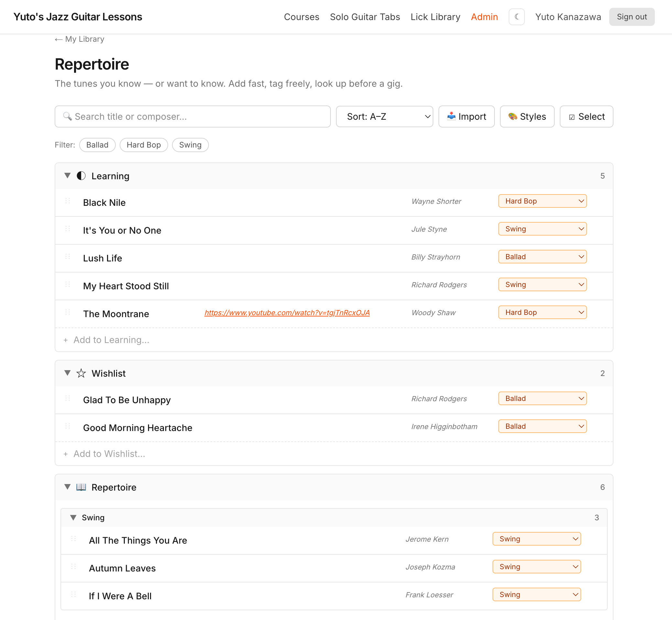Image resolution: width=672 pixels, height=620 pixels.
Task: Click drag handle for If I Were A Bell
Action: point(73,594)
